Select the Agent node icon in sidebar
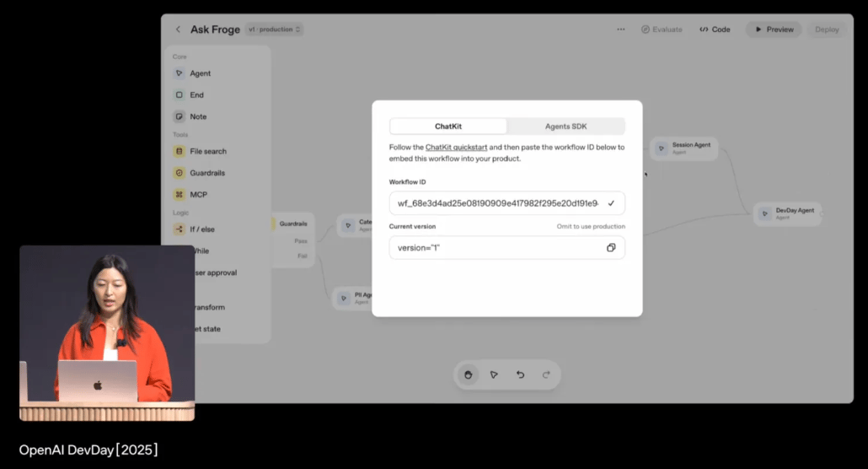Screen dimensions: 868x469 tap(179, 73)
